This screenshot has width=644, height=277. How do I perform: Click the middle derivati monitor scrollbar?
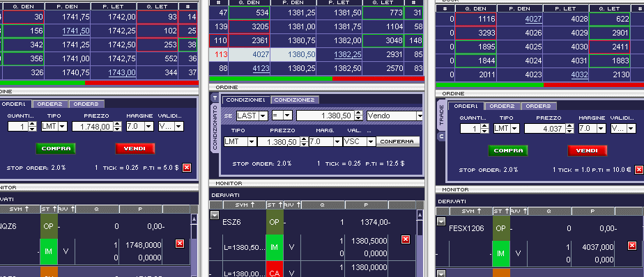click(420, 243)
